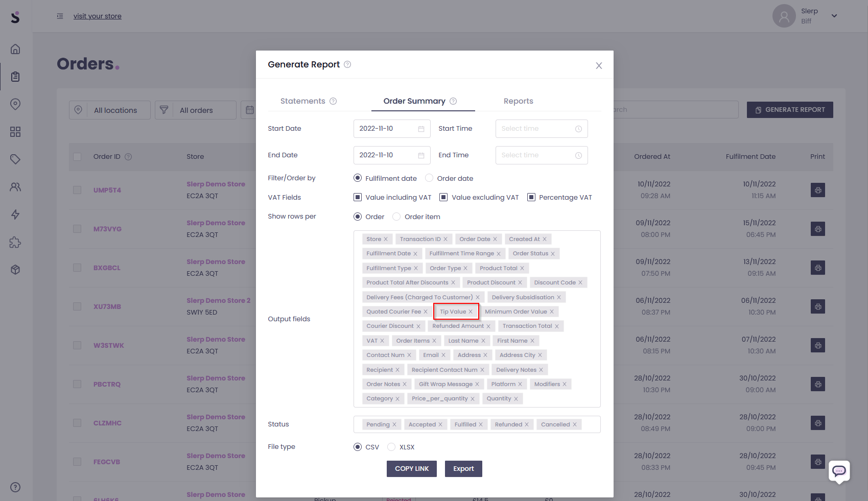Remove the Tip Value output field
This screenshot has width=868, height=501.
point(471,312)
